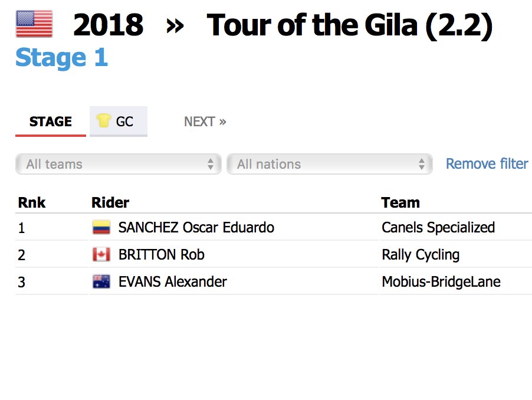Open the Mobius-BridgeLane team
This screenshot has width=532, height=400.
click(x=441, y=282)
